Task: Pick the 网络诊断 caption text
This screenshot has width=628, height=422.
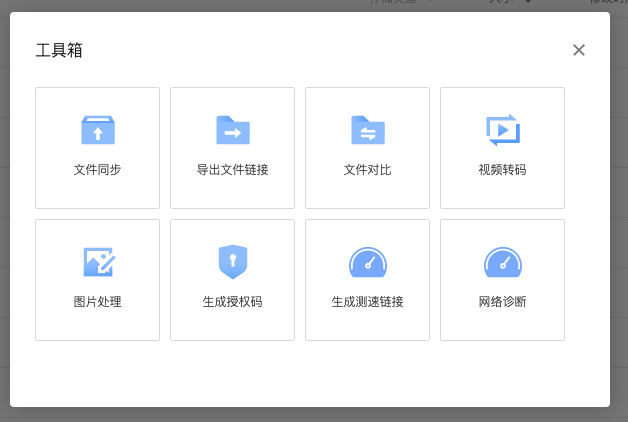Action: click(x=502, y=302)
